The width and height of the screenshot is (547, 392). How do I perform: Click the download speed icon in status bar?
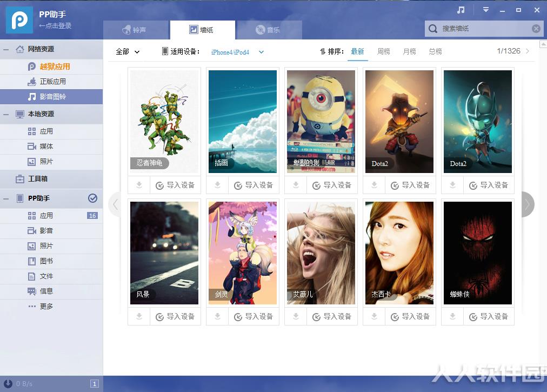click(8, 384)
